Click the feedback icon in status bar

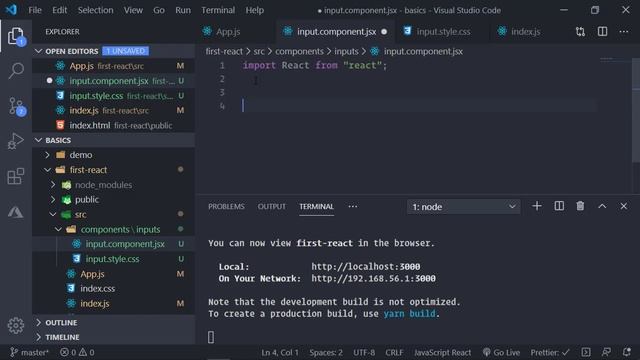point(607,352)
